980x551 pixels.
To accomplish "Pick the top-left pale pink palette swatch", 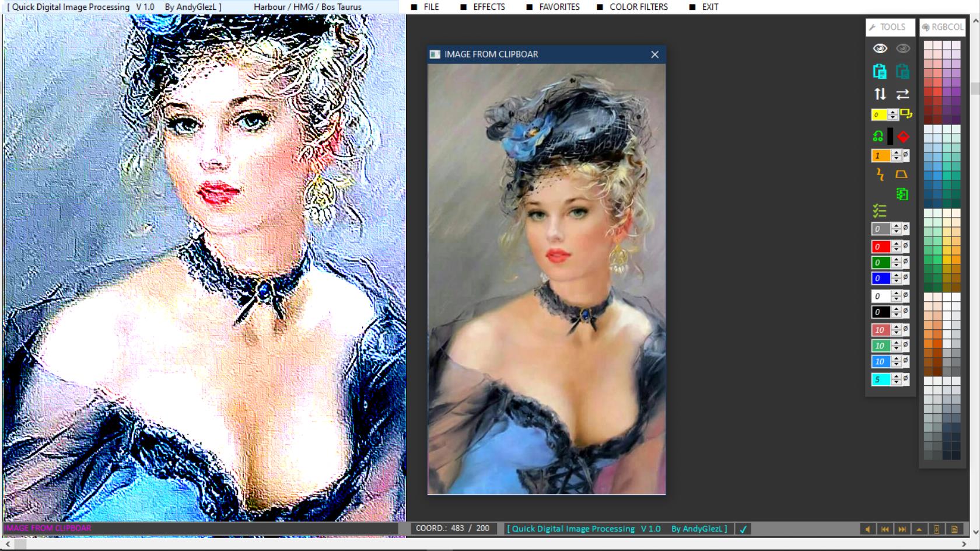I will [929, 46].
